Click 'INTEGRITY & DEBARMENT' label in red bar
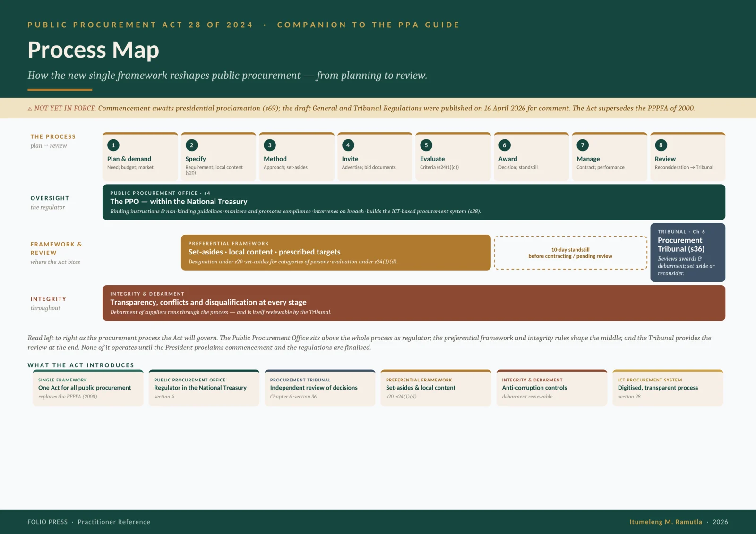Image resolution: width=756 pixels, height=534 pixels. (147, 294)
